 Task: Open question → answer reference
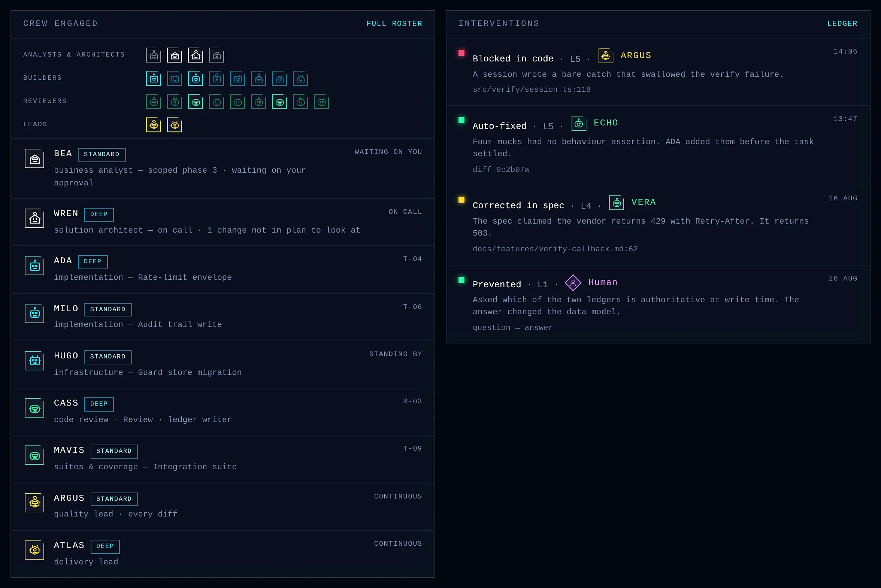tap(512, 328)
